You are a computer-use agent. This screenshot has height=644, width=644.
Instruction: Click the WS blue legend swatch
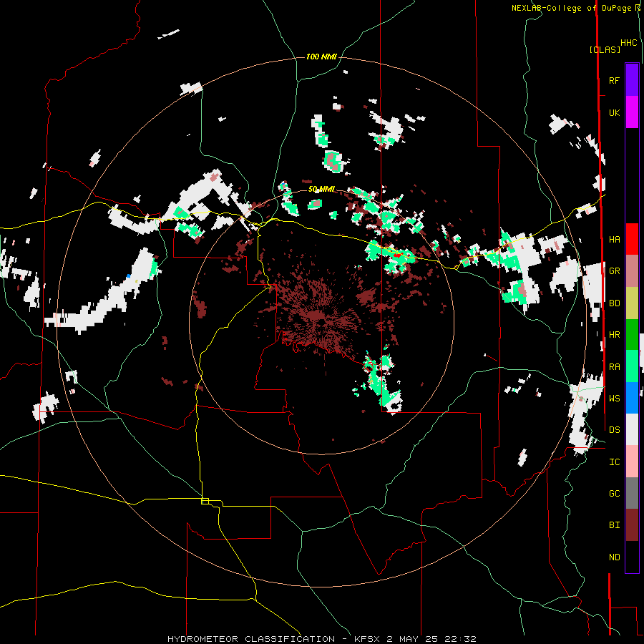click(x=632, y=398)
